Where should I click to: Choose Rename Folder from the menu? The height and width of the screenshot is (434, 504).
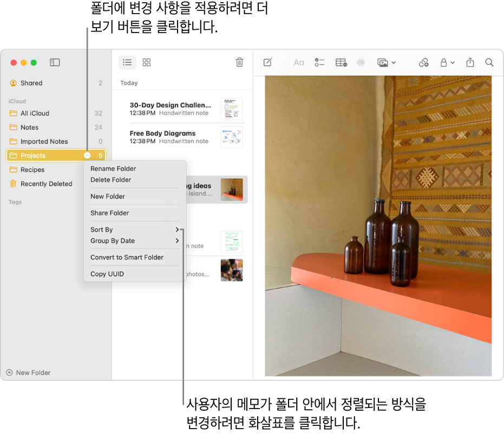(113, 169)
